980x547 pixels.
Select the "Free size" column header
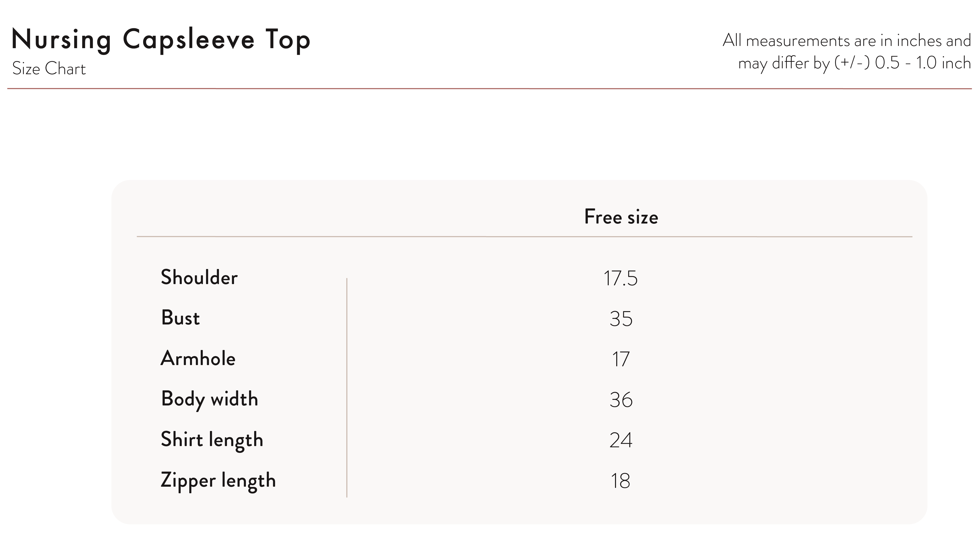coord(621,217)
